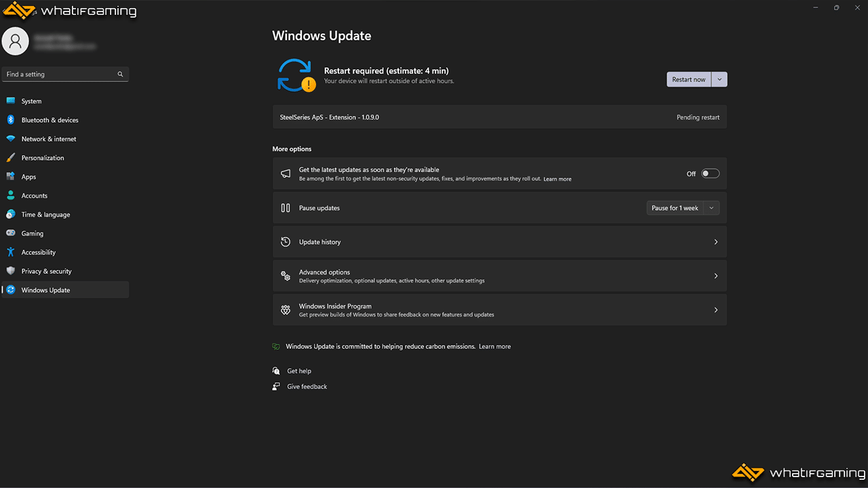This screenshot has height=488, width=868.
Task: Click the Bluetooth & devices icon
Action: 10,120
